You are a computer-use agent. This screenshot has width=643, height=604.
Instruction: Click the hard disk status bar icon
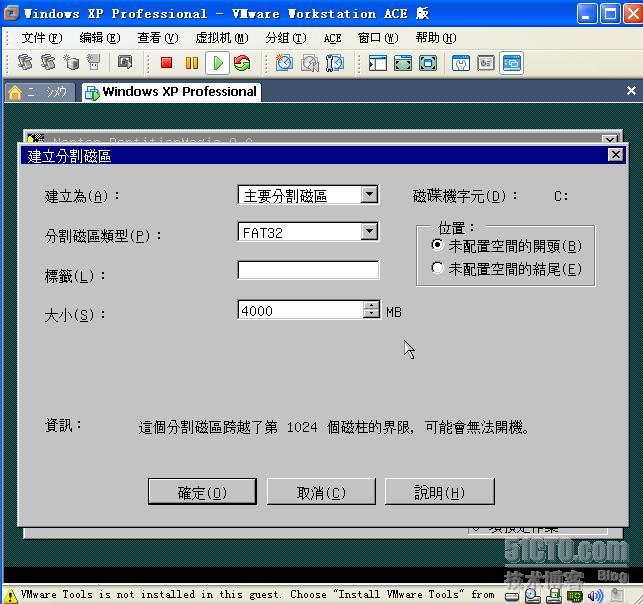(511, 597)
